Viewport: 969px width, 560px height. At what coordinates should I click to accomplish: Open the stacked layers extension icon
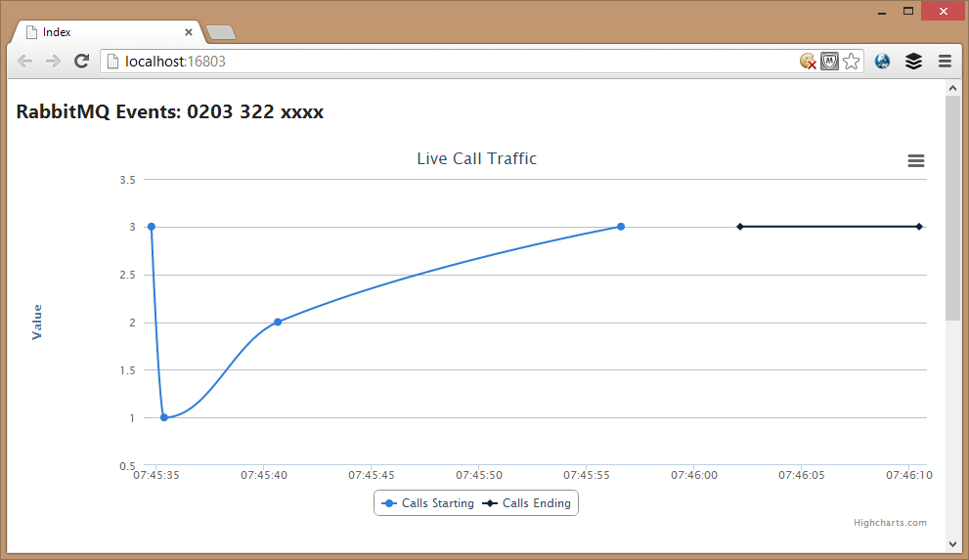(913, 62)
